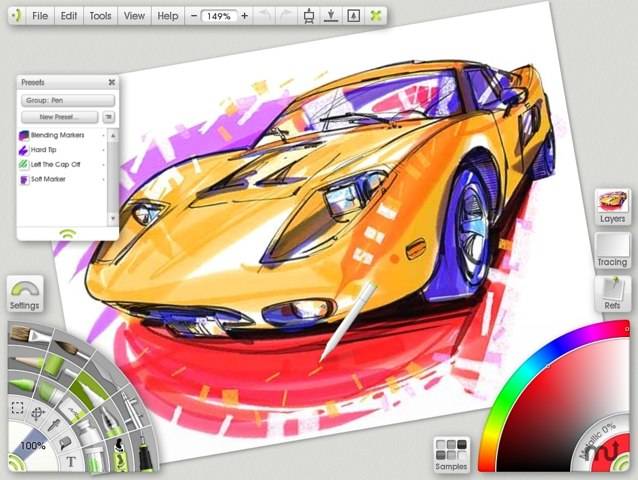Activate the Transform move tool
Image resolution: width=638 pixels, height=480 pixels.
point(38,414)
